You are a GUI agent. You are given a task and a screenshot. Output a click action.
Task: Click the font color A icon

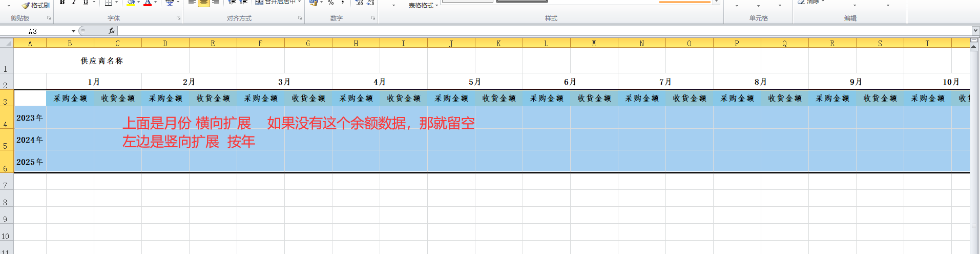(148, 3)
